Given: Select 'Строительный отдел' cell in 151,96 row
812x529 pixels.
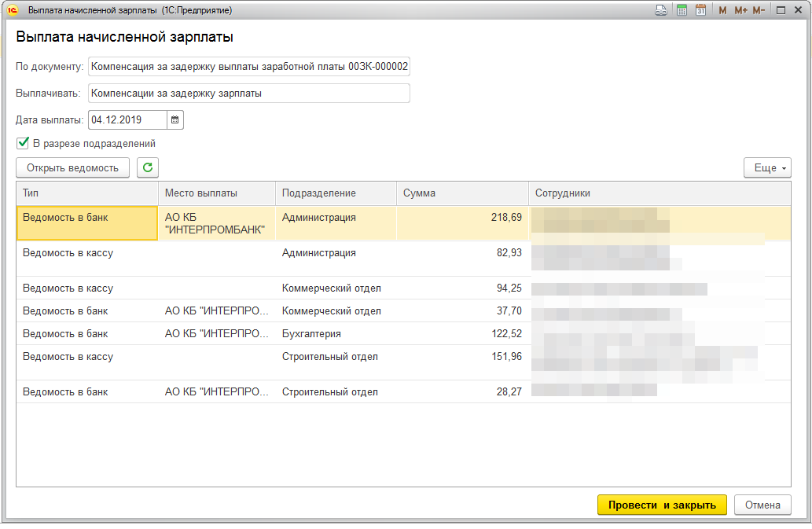Looking at the screenshot, I should click(336, 362).
